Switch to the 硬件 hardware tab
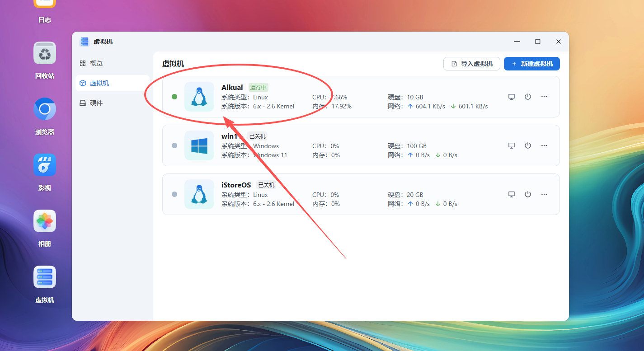The height and width of the screenshot is (351, 644). pos(112,103)
